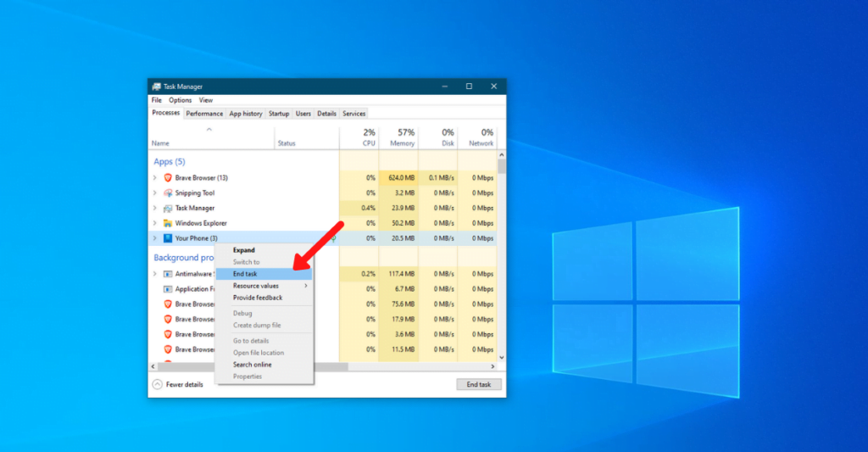Collapse view with Fewer details arrow icon

click(157, 384)
